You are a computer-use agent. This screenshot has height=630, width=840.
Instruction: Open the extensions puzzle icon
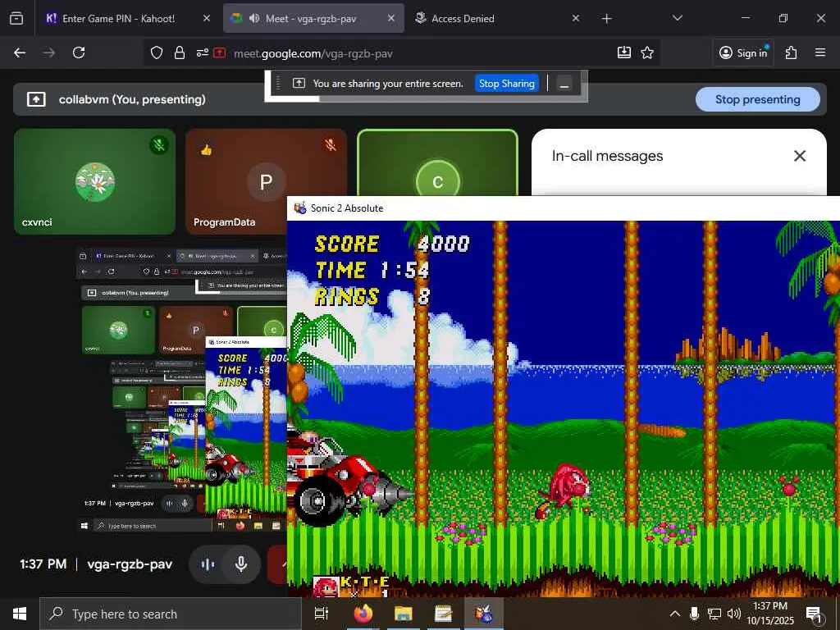[x=792, y=52]
